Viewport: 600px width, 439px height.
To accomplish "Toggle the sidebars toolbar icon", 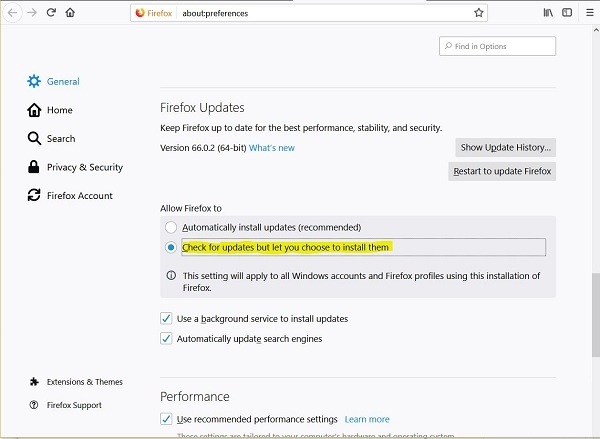I will pyautogui.click(x=567, y=13).
